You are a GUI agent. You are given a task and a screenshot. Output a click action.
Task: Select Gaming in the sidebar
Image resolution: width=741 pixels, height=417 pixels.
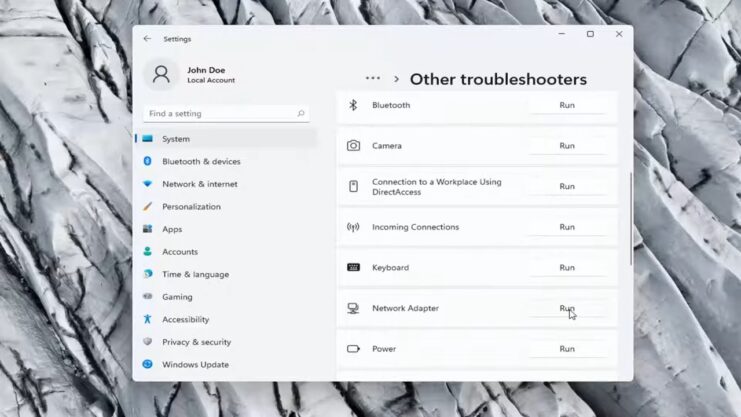[226, 296]
